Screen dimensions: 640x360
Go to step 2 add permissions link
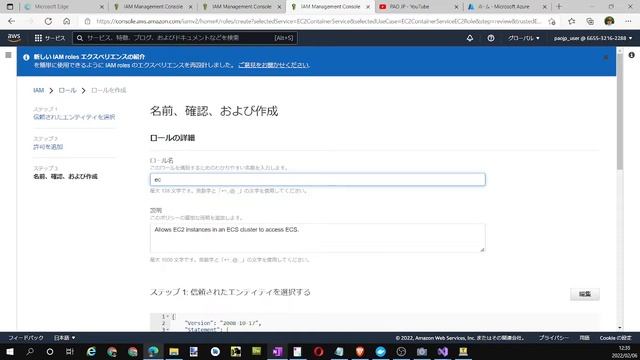[48, 147]
